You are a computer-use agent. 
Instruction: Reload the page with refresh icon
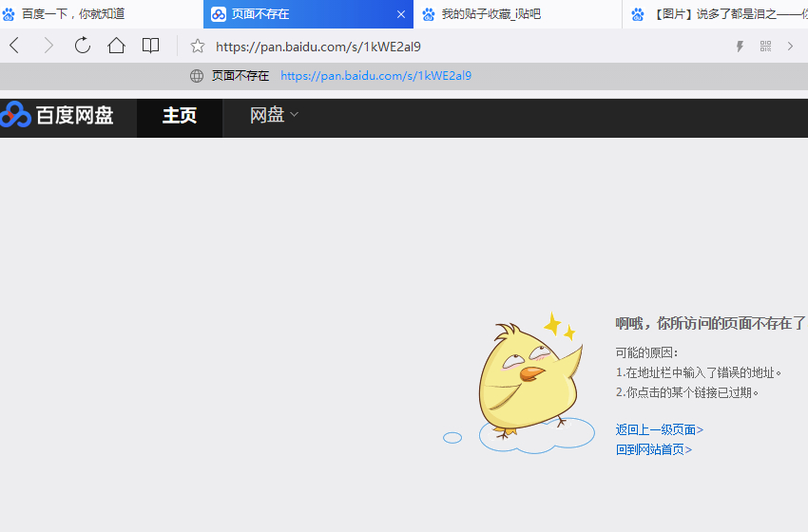(83, 46)
